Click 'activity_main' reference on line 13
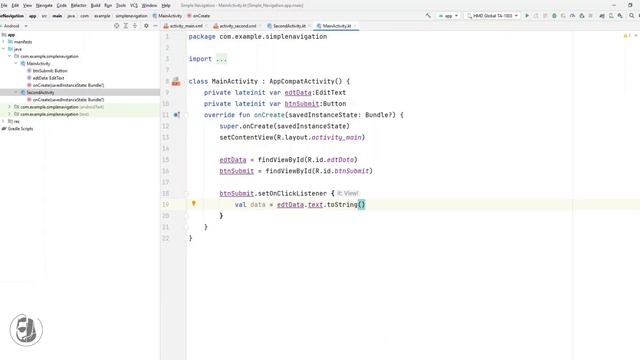 336,138
